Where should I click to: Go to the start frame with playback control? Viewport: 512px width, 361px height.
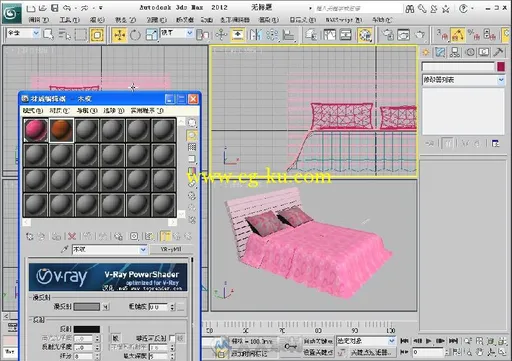click(x=404, y=341)
